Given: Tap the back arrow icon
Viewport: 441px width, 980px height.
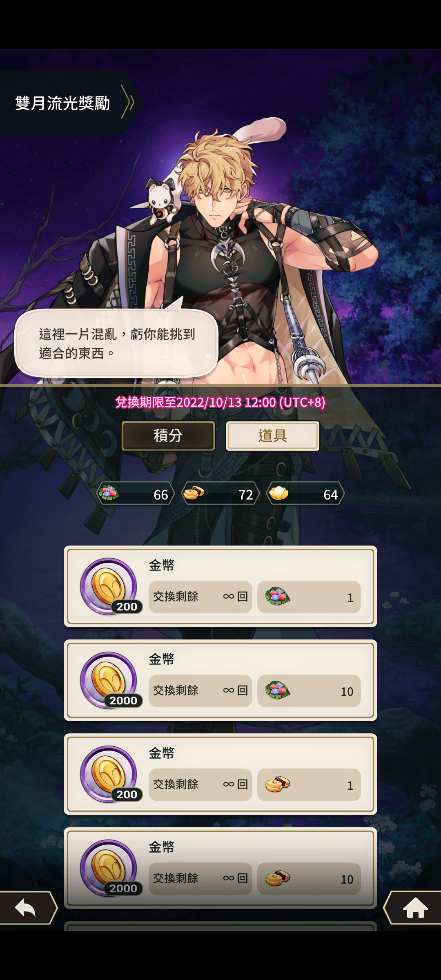Looking at the screenshot, I should (27, 908).
